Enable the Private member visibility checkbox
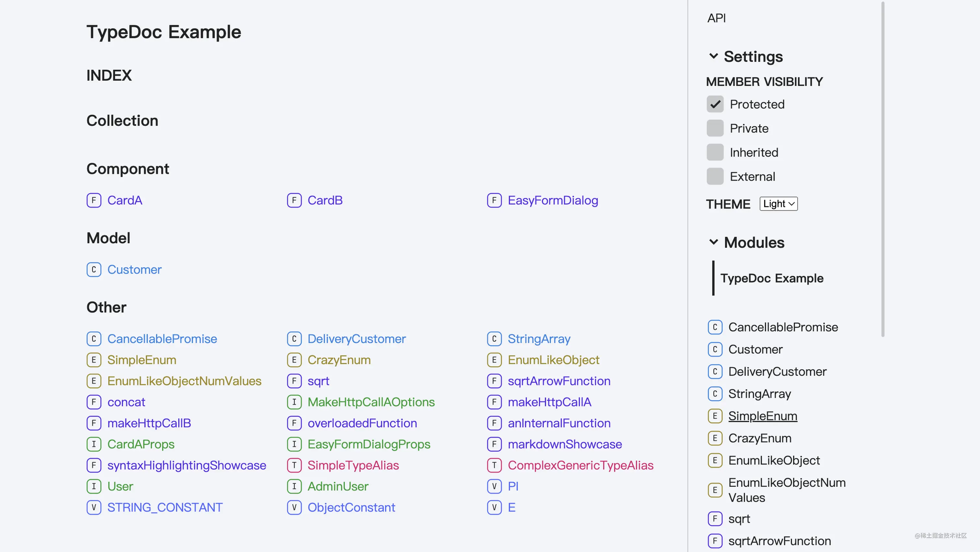Screen dimensions: 980x552 (x=715, y=128)
